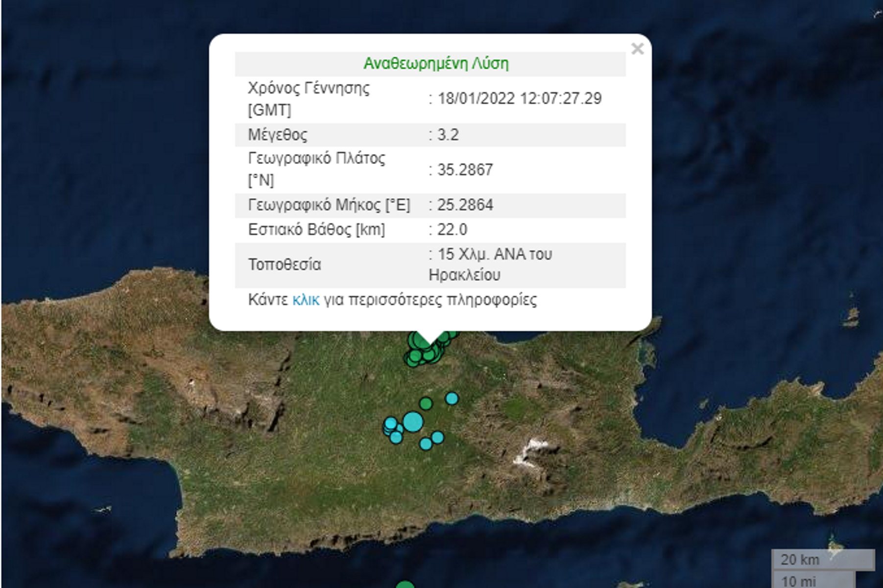Click the 'Τοποθεσία' label

(x=285, y=264)
